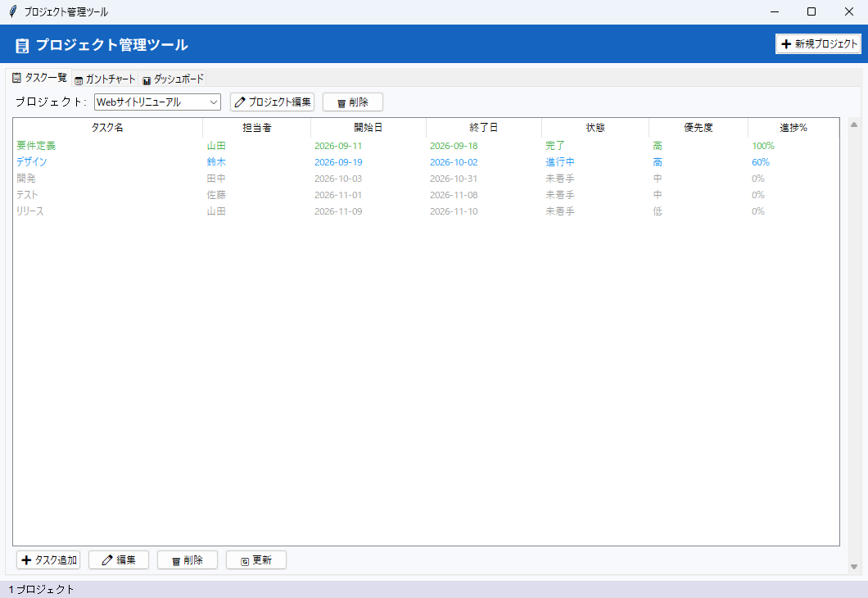Select the デザイン task row
This screenshot has height=598, width=868.
427,162
